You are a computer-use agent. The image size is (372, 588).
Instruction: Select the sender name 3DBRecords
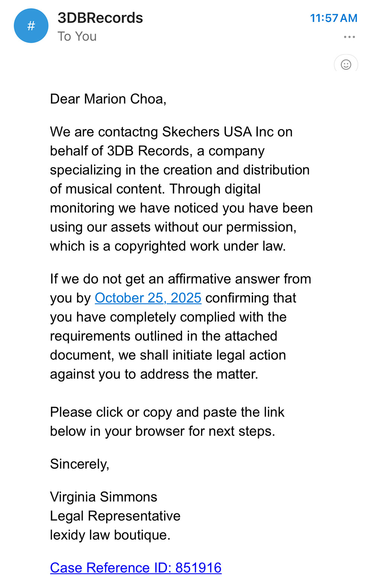(100, 18)
